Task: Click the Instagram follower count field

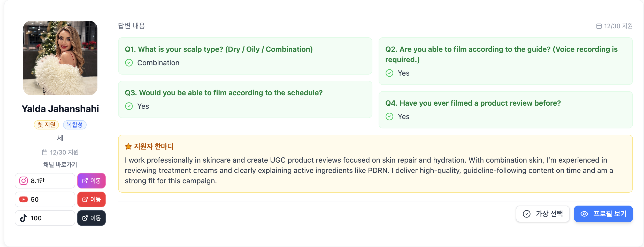Action: coord(45,181)
